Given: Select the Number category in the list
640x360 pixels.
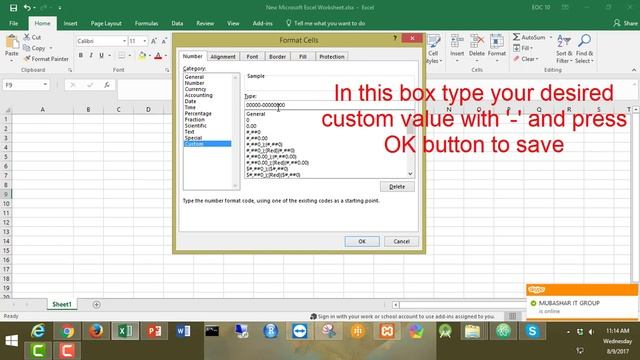Looking at the screenshot, I should click(194, 83).
